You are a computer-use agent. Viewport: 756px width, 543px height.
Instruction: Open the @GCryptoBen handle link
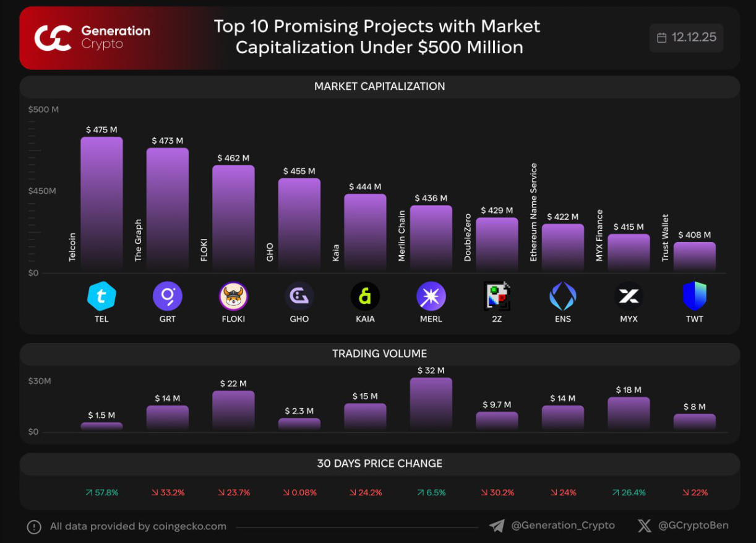[693, 526]
